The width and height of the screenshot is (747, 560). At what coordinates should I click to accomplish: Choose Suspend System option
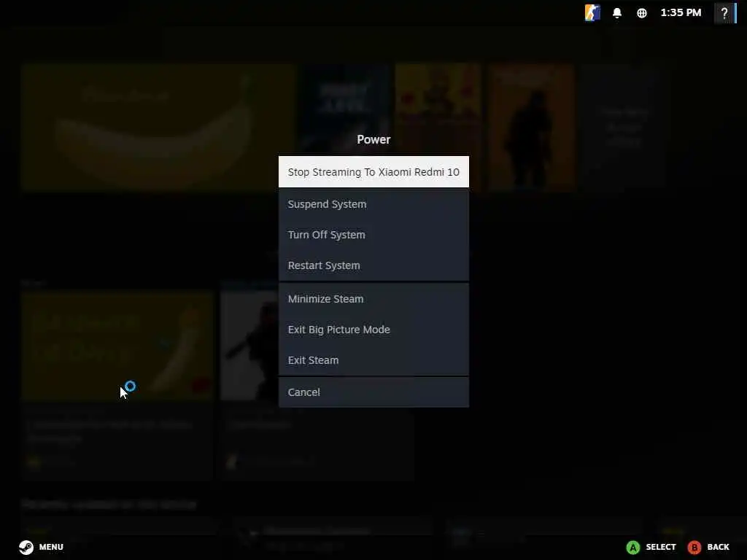(x=373, y=204)
